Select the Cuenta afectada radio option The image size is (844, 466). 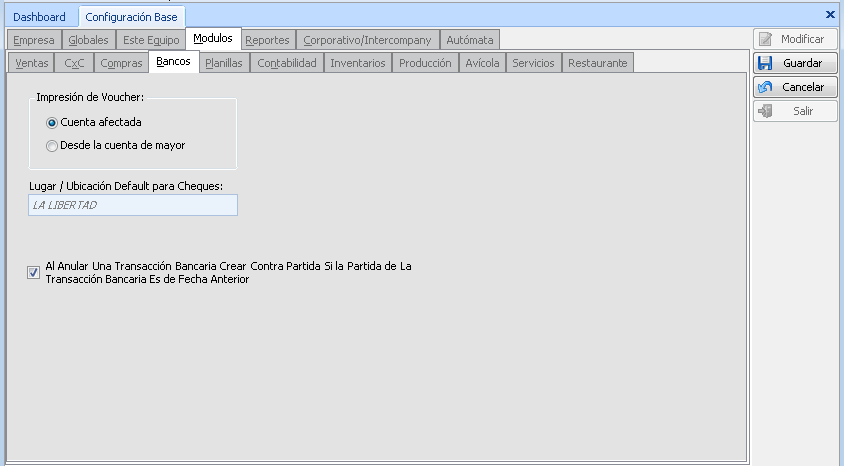[52, 122]
